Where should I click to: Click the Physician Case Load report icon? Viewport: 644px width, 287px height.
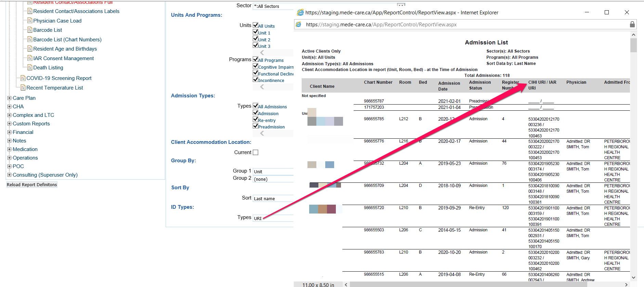(30, 20)
